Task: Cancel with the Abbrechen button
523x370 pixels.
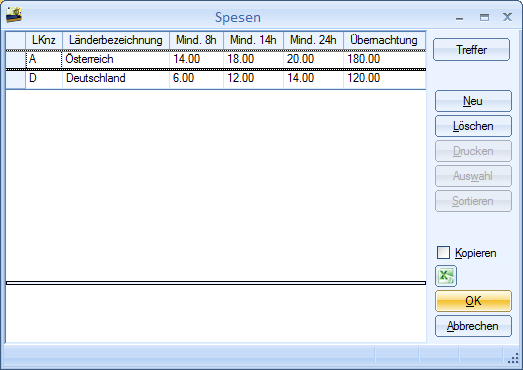Action: click(x=473, y=326)
